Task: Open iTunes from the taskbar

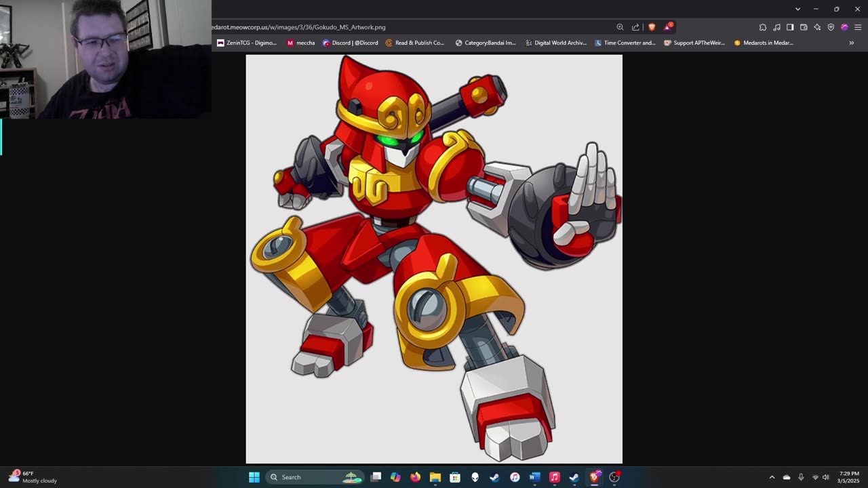Action: point(515,477)
